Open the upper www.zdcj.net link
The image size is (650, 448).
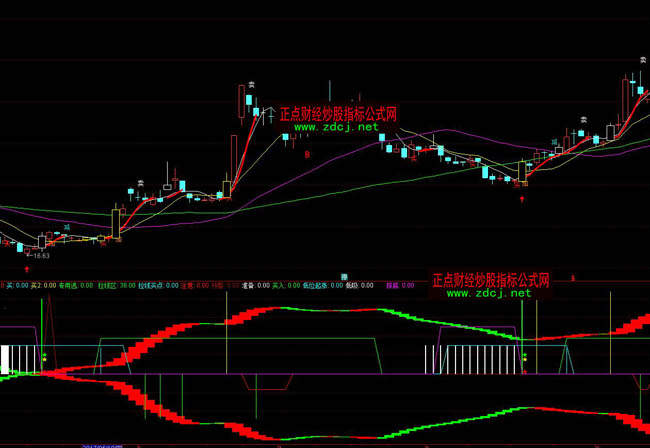(x=337, y=127)
